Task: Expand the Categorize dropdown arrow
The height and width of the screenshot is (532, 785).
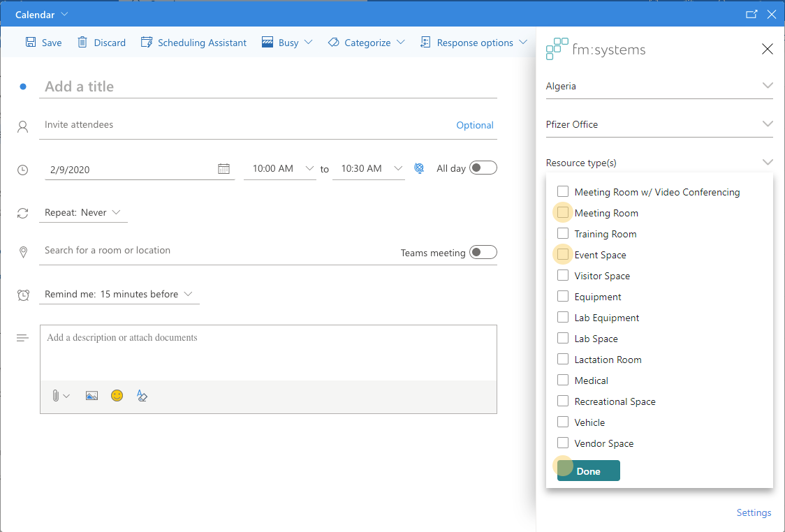Action: (x=400, y=42)
